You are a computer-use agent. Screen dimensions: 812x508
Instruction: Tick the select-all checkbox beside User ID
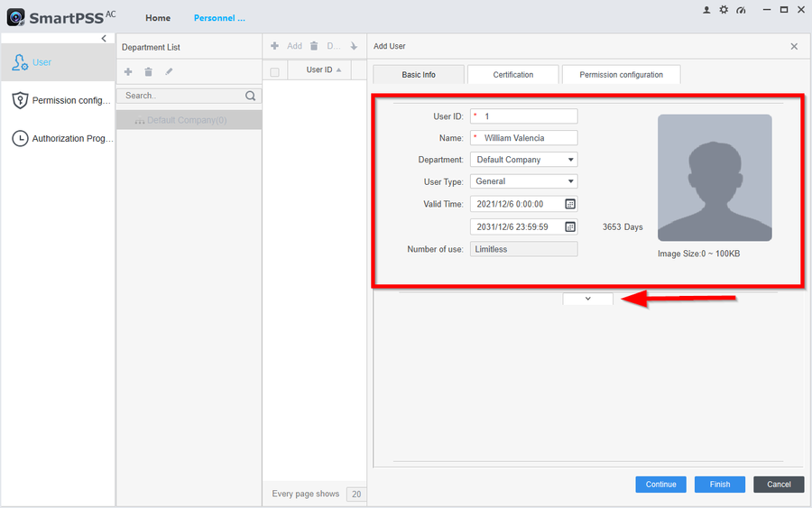tap(275, 71)
